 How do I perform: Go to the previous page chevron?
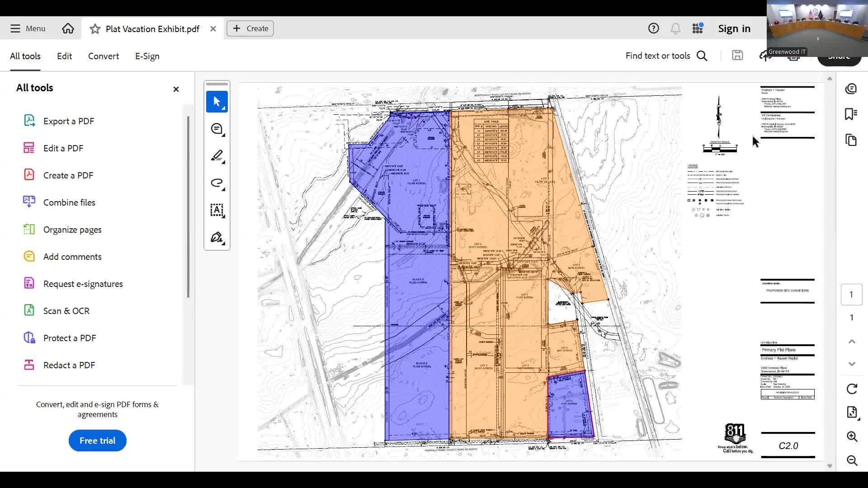(x=852, y=342)
